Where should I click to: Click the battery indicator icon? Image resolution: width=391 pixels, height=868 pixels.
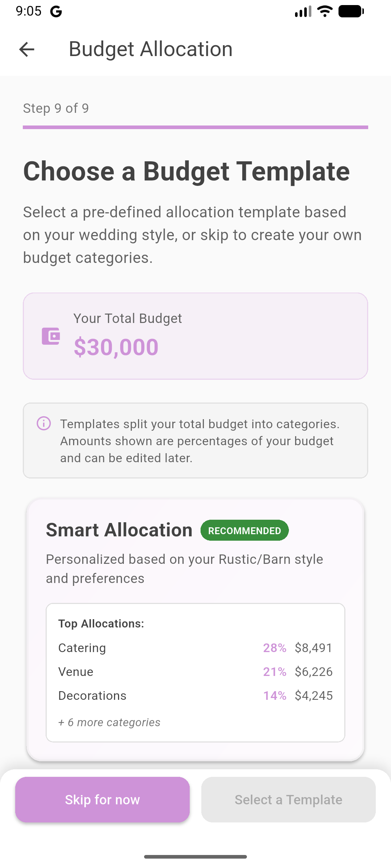(351, 11)
